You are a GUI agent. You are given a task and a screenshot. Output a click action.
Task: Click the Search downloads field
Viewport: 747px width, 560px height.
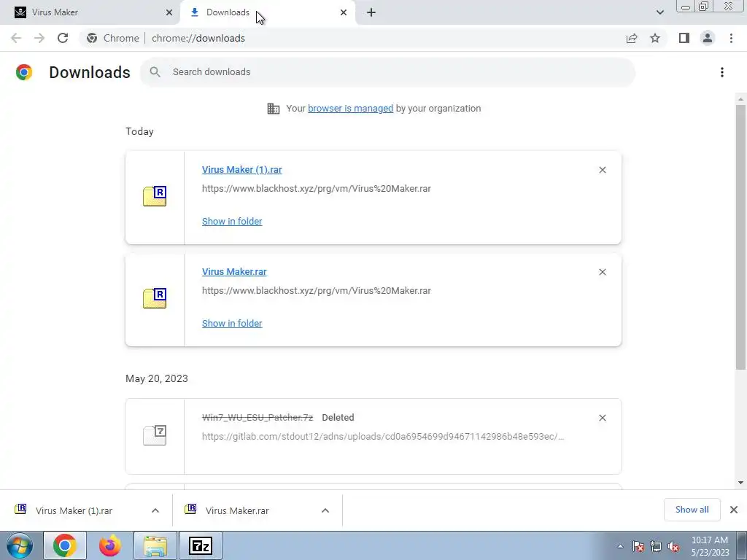tap(388, 72)
